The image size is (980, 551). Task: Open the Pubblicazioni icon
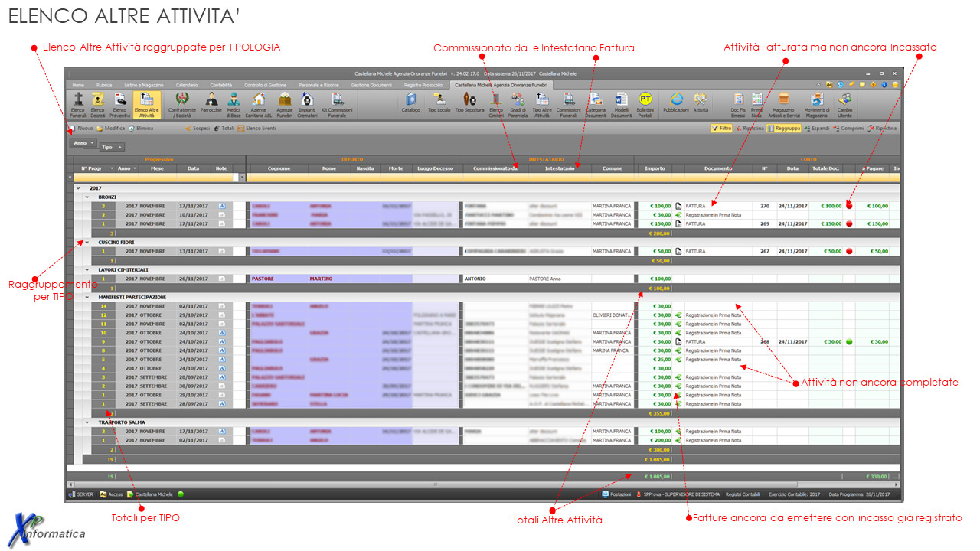click(x=676, y=102)
